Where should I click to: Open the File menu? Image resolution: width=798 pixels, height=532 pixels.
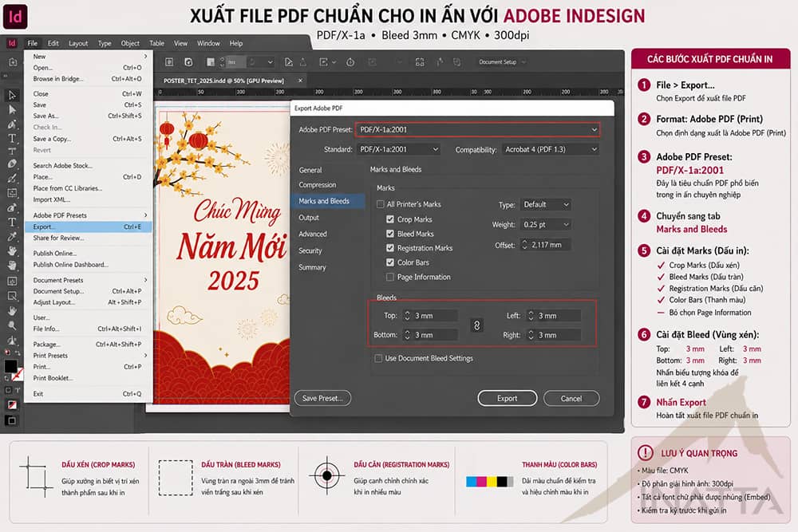[33, 43]
